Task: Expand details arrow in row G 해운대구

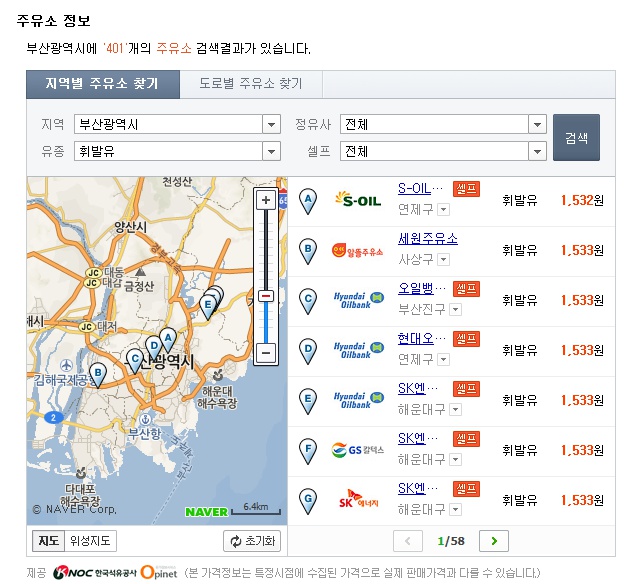Action: click(x=455, y=510)
